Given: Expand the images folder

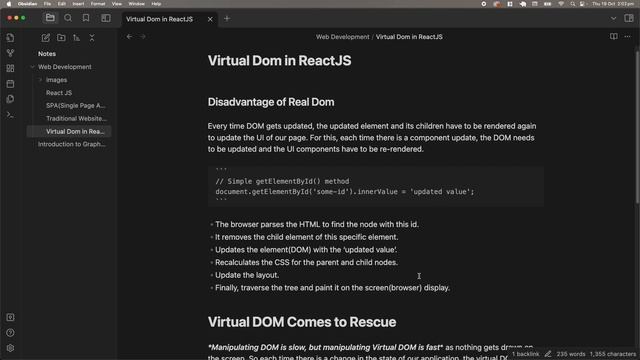Looking at the screenshot, I should coord(56,80).
